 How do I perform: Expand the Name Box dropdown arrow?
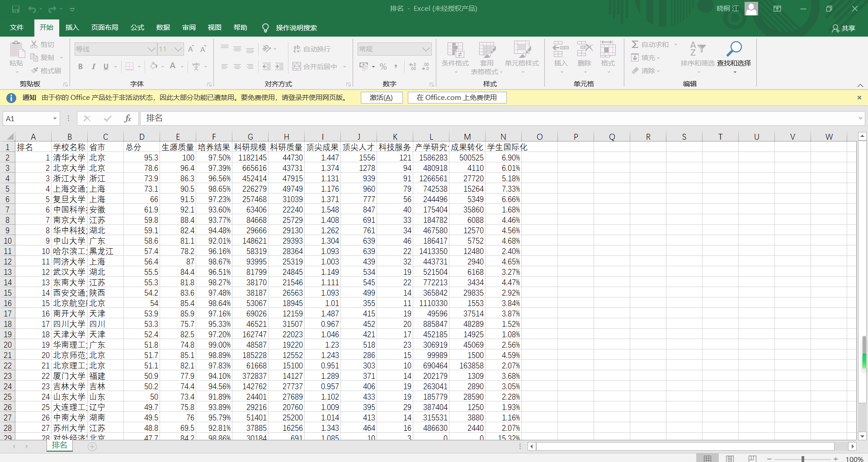pyautogui.click(x=55, y=118)
